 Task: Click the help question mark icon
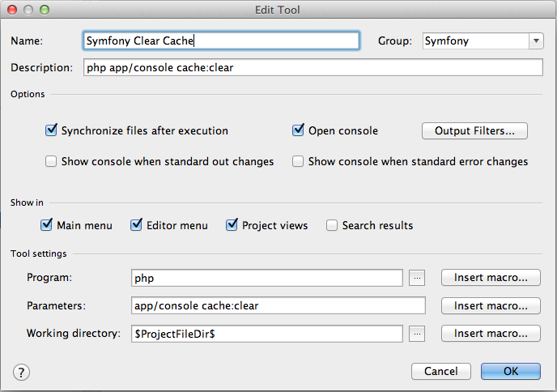(21, 373)
